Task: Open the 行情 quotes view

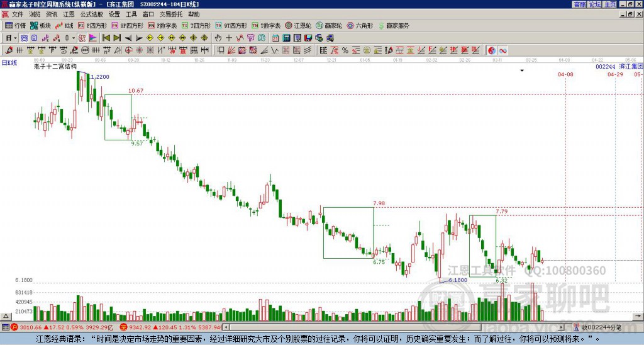Action: pyautogui.click(x=16, y=25)
